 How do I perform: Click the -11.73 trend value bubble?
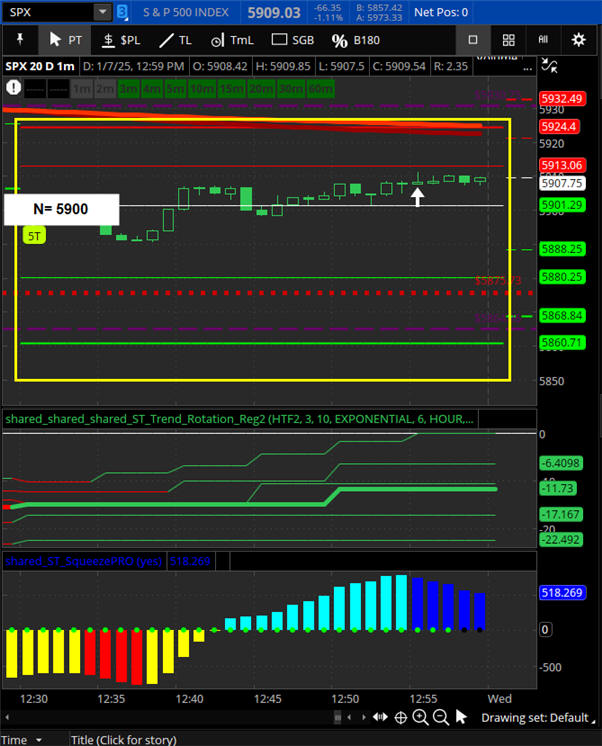pyautogui.click(x=558, y=488)
